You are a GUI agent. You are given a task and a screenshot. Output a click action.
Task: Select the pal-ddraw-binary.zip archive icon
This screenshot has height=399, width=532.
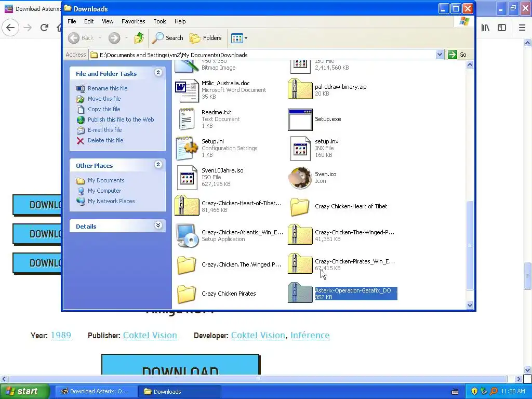click(x=300, y=89)
